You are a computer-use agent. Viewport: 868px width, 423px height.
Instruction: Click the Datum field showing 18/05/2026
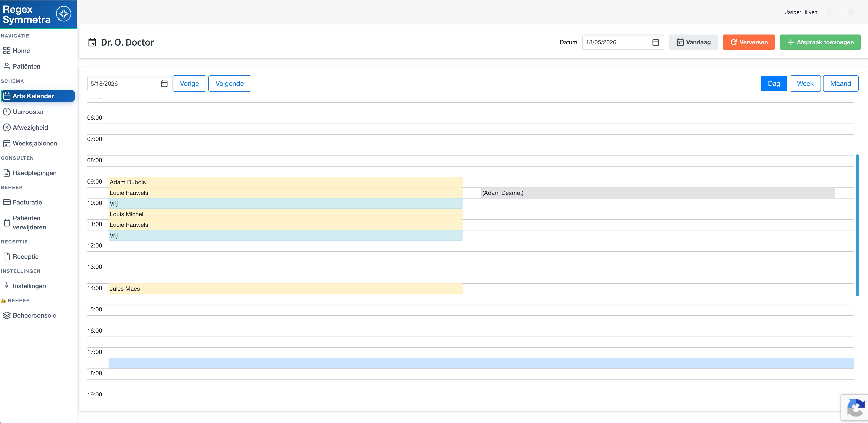click(x=623, y=42)
